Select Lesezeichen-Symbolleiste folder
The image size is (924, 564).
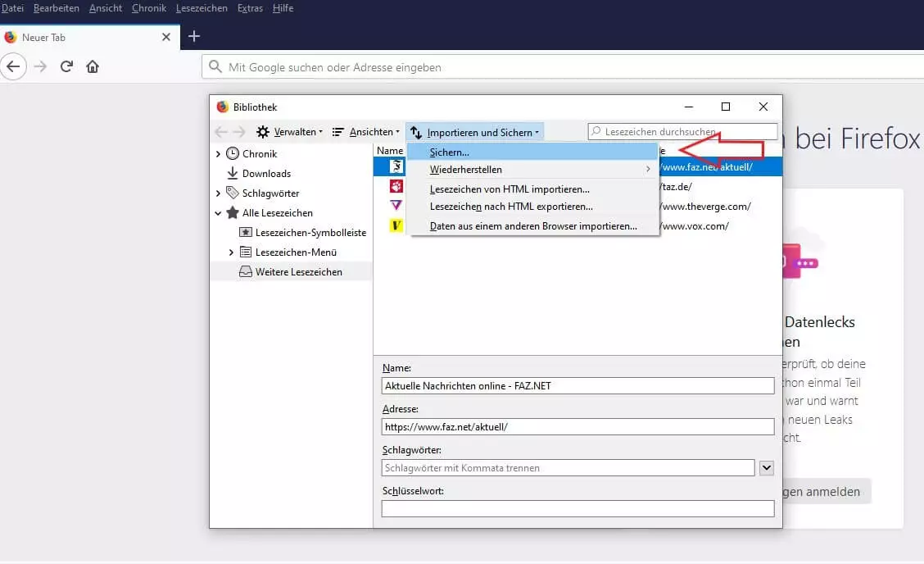310,233
